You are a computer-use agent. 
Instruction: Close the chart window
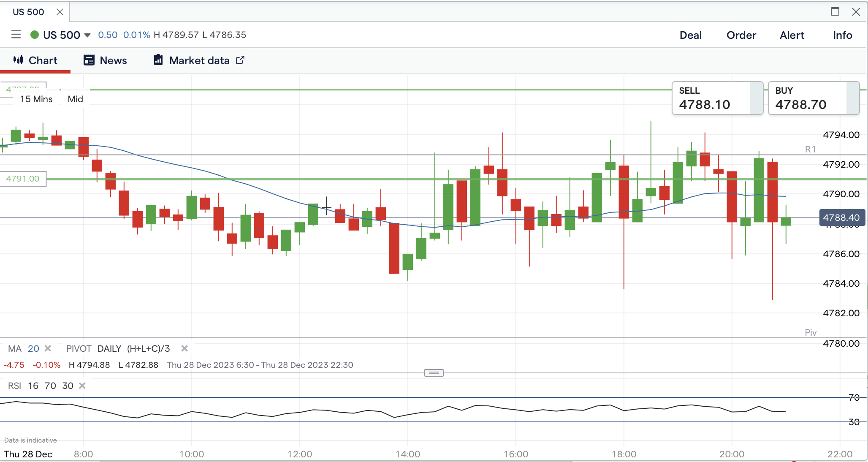click(856, 12)
